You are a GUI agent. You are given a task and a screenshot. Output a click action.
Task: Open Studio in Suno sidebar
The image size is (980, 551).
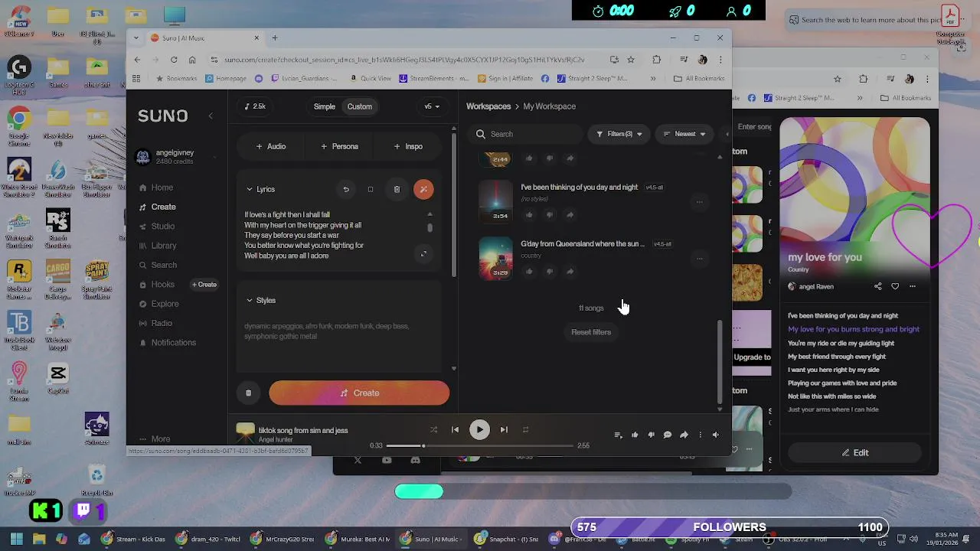tap(157, 227)
